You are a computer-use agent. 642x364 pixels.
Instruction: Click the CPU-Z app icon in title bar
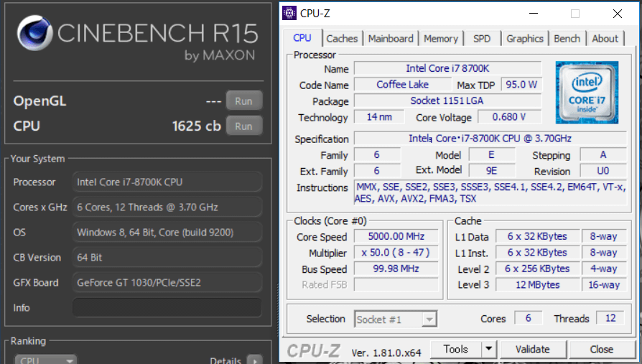coord(289,13)
